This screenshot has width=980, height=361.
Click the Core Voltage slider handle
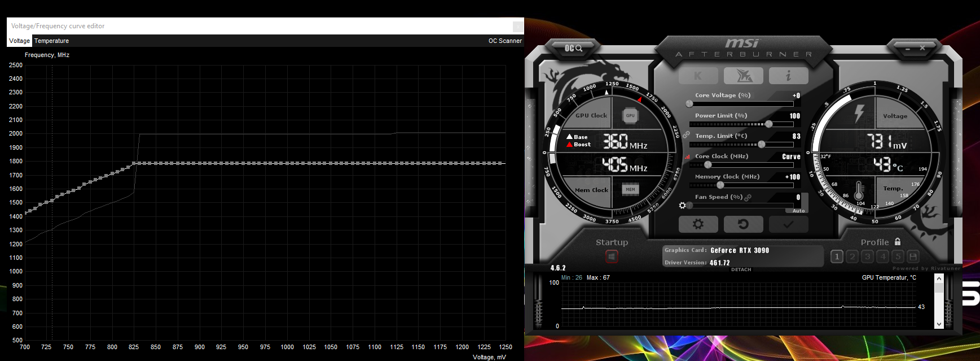[x=689, y=104]
